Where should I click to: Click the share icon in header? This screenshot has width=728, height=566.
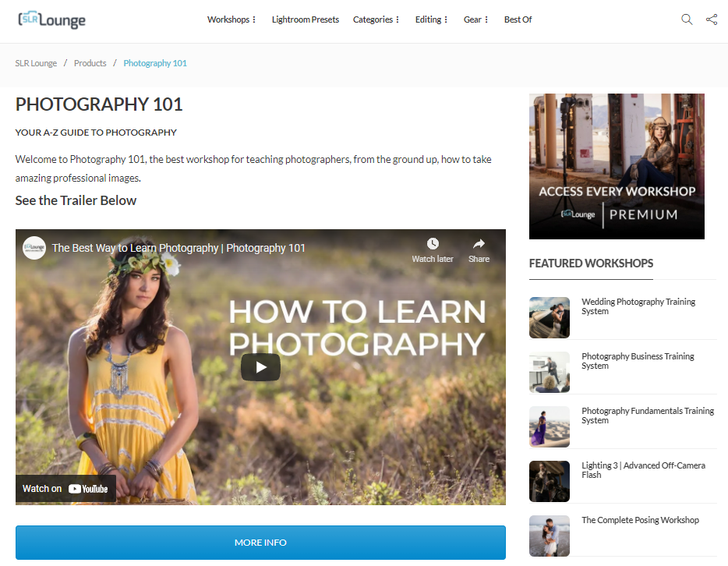(x=712, y=19)
